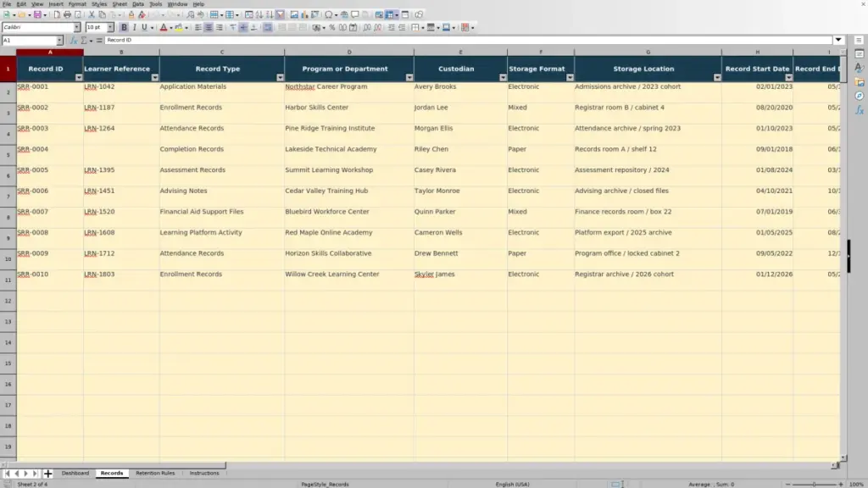Image resolution: width=868 pixels, height=488 pixels.
Task: Open Learner Reference filter dropdown
Action: point(154,77)
